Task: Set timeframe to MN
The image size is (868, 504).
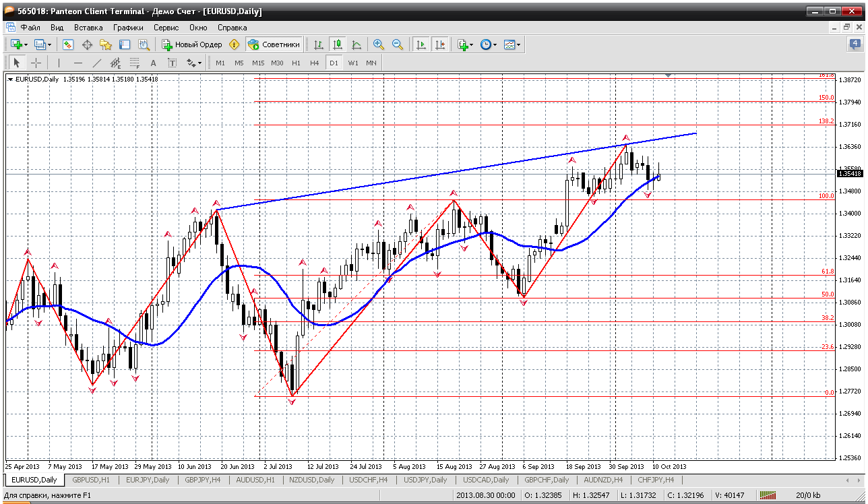Action: (371, 63)
